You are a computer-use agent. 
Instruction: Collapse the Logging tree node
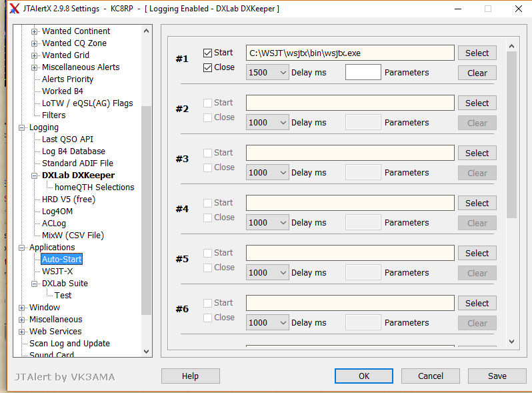[x=22, y=127]
